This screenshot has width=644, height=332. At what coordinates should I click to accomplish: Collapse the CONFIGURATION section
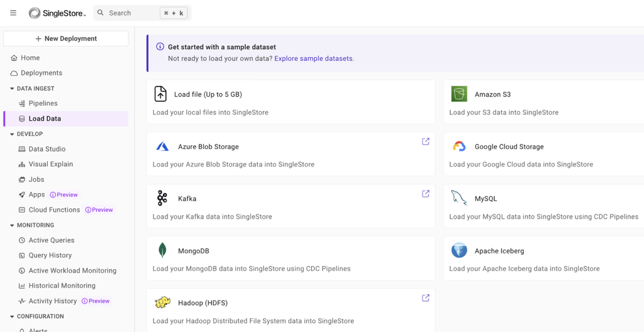point(36,316)
